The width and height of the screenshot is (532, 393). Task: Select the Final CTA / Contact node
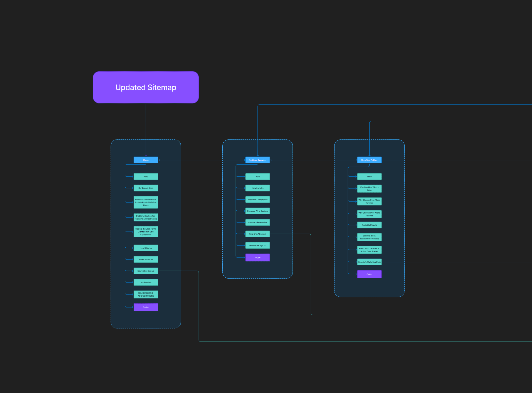pyautogui.click(x=257, y=234)
